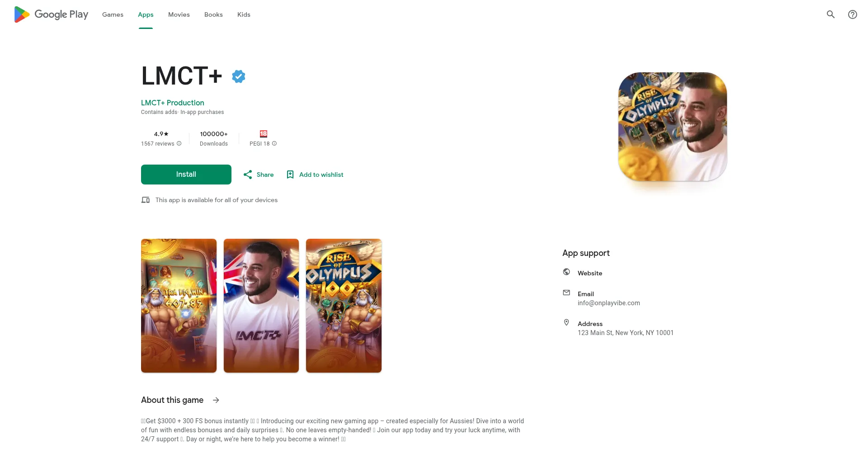Click the green Install button
The height and width of the screenshot is (449, 868).
(186, 175)
